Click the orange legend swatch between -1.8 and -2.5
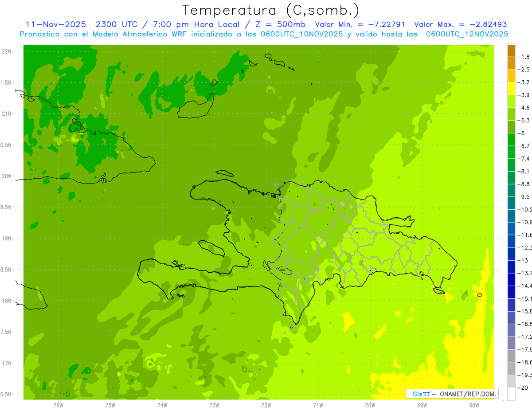 point(511,63)
